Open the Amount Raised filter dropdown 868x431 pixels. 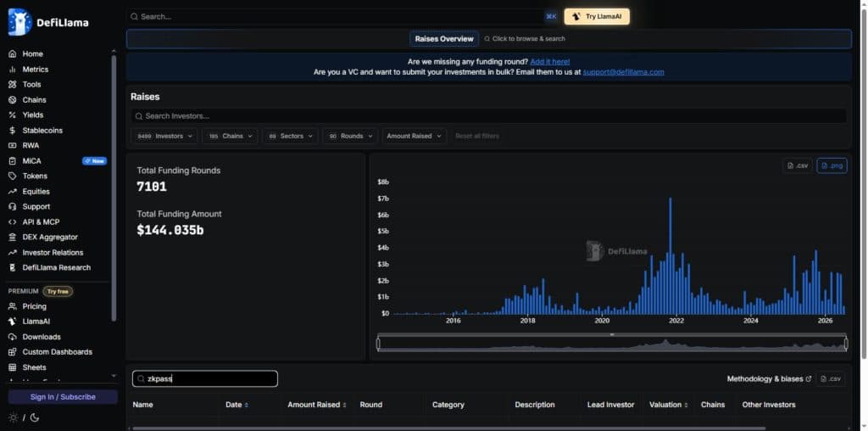coord(414,136)
